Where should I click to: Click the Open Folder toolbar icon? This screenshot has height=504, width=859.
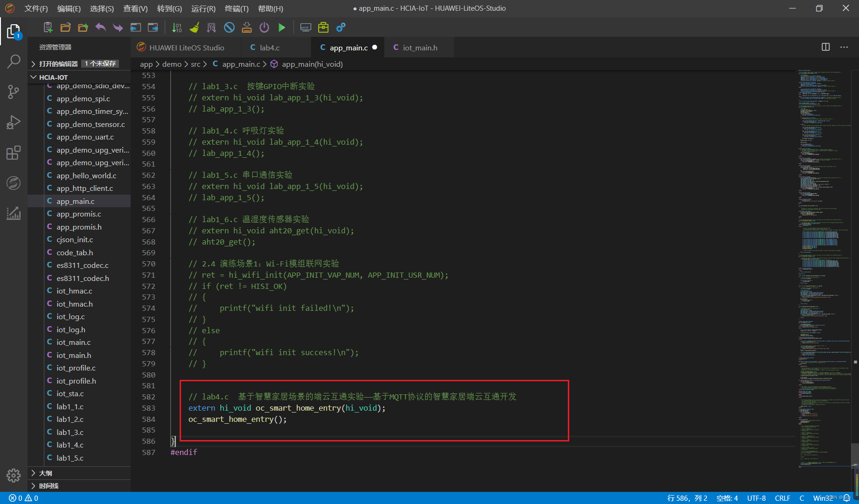(x=65, y=28)
